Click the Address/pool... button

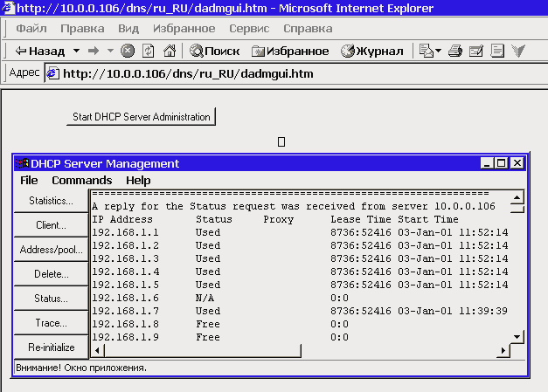pyautogui.click(x=51, y=250)
